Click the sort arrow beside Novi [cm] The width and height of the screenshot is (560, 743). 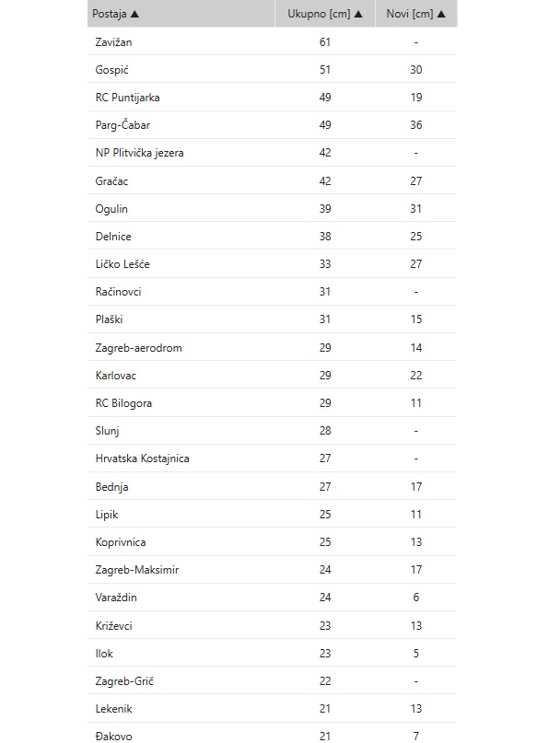pos(442,14)
